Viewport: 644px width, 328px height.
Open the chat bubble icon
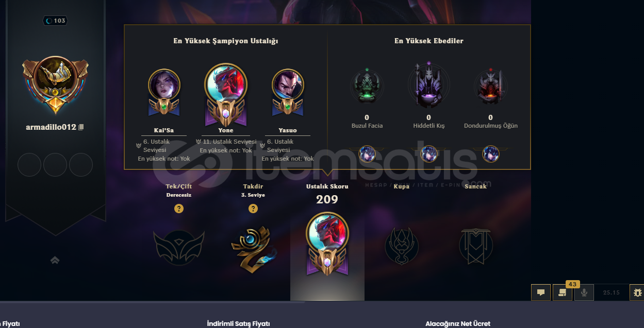tap(541, 292)
